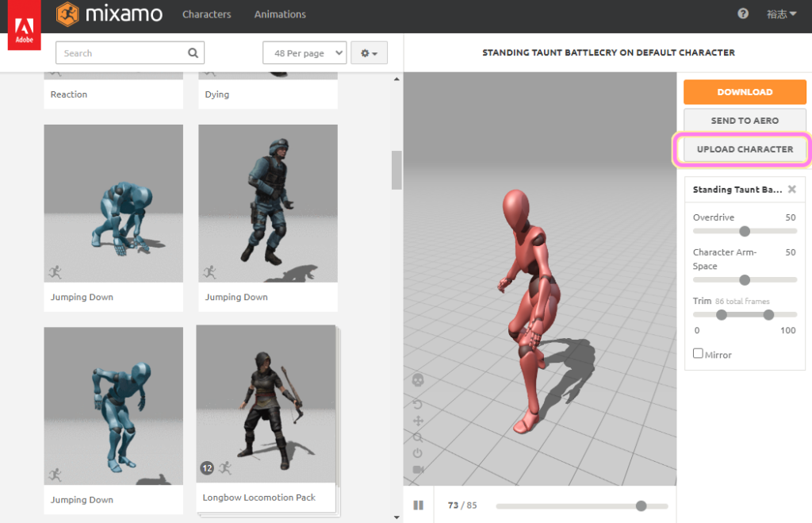Click the DOWNLOAD button

[744, 91]
